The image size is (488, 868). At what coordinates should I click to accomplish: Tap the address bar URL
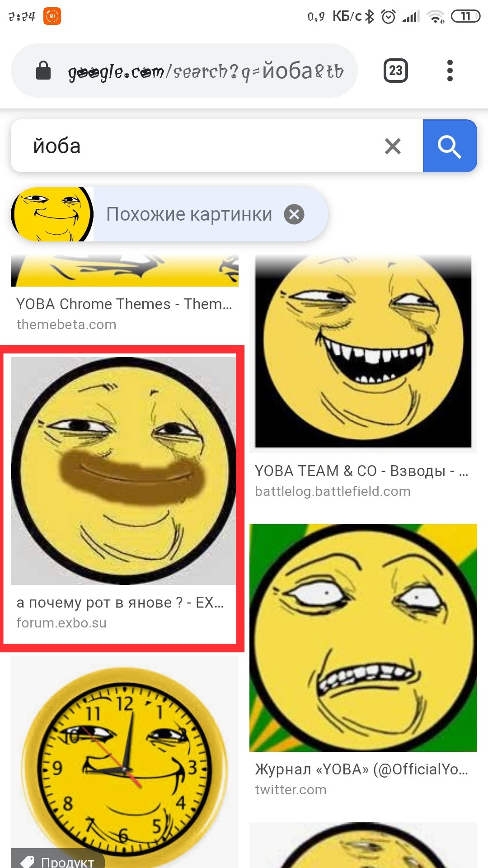(206, 71)
